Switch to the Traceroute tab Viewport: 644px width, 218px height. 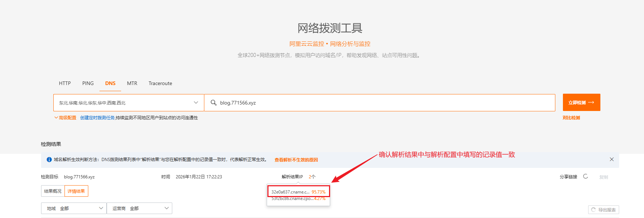(x=160, y=83)
